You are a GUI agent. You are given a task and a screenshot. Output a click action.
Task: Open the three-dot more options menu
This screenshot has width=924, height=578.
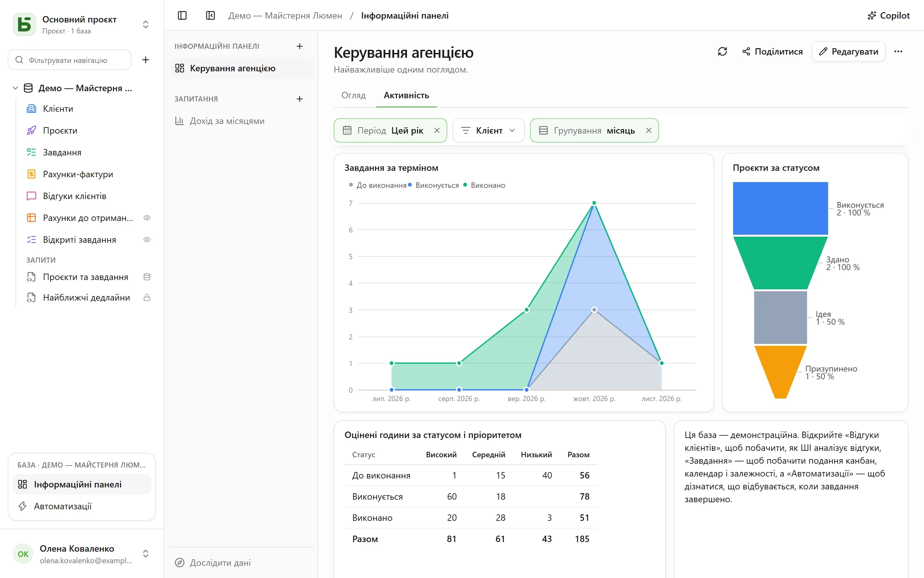tap(898, 52)
